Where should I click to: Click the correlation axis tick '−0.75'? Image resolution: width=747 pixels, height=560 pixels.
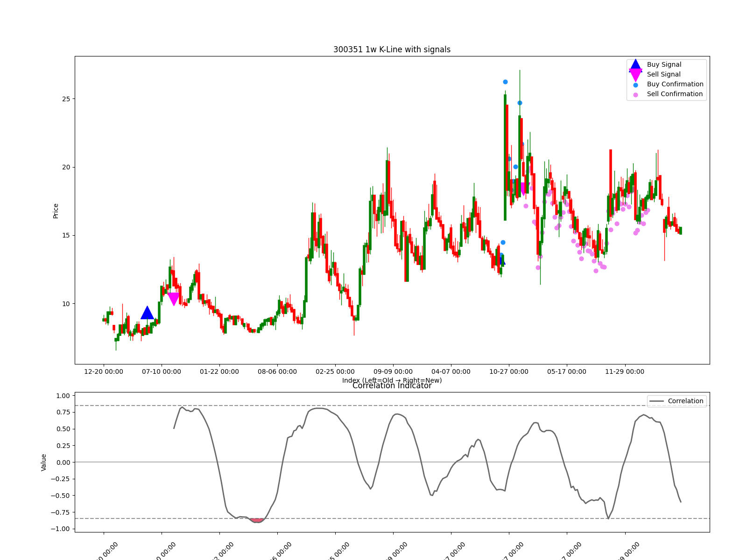tap(60, 512)
